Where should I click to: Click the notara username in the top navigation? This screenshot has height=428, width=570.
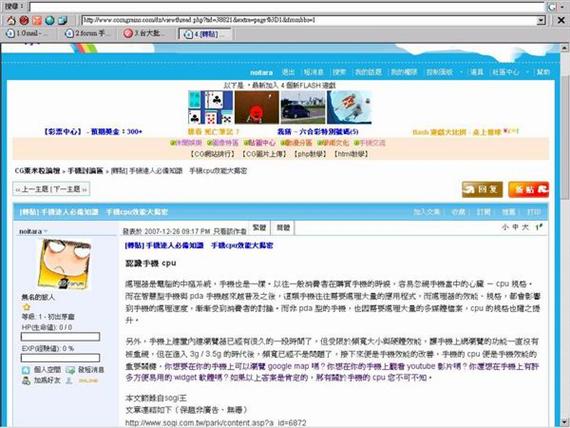pos(261,72)
